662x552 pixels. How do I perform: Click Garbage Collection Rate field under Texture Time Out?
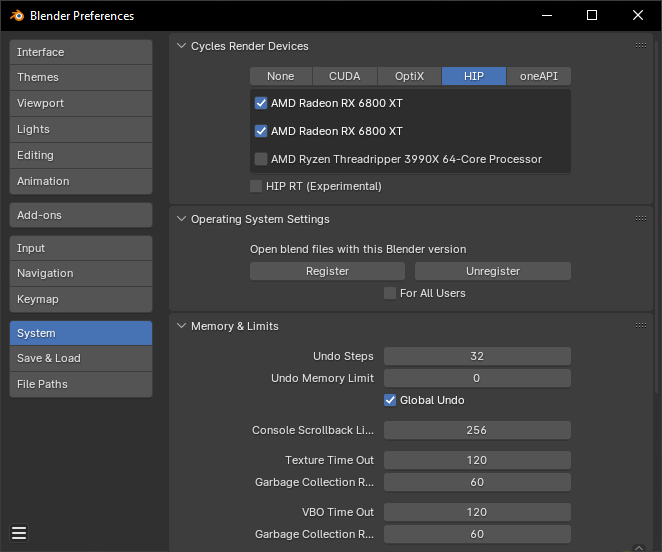tap(477, 482)
